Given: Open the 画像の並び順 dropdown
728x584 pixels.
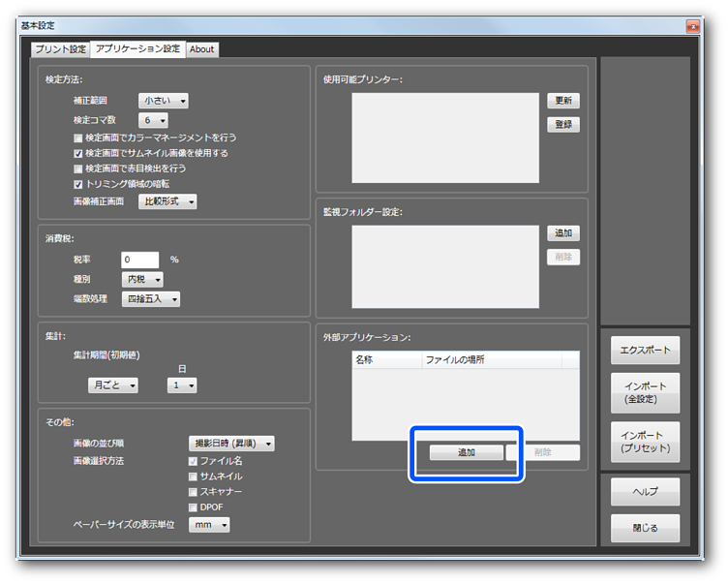Looking at the screenshot, I should tap(230, 444).
